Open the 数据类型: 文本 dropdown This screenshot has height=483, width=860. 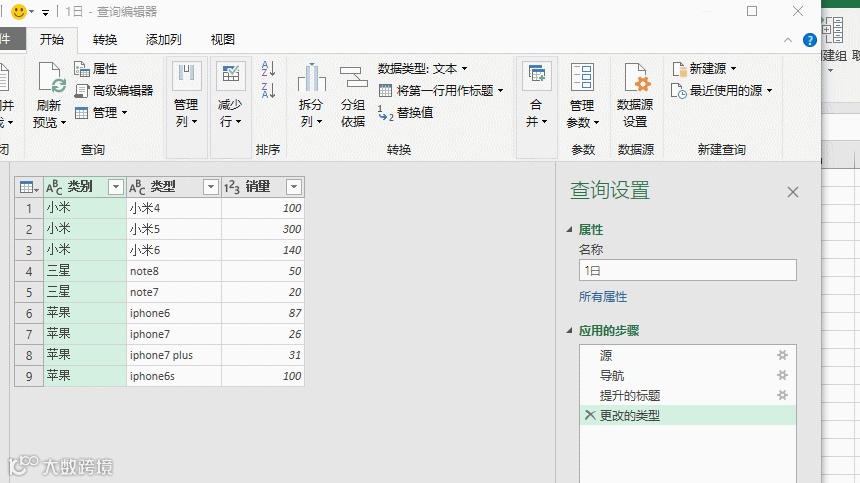pos(422,69)
